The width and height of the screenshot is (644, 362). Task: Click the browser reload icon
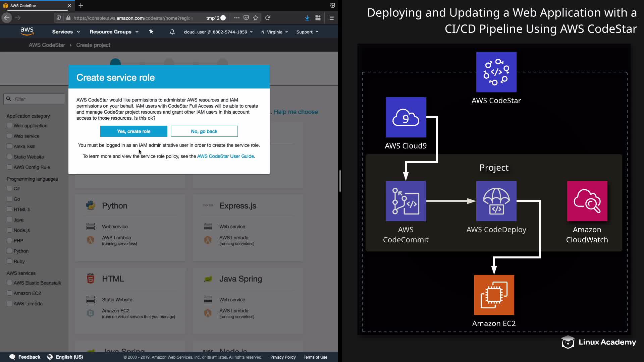(x=268, y=18)
